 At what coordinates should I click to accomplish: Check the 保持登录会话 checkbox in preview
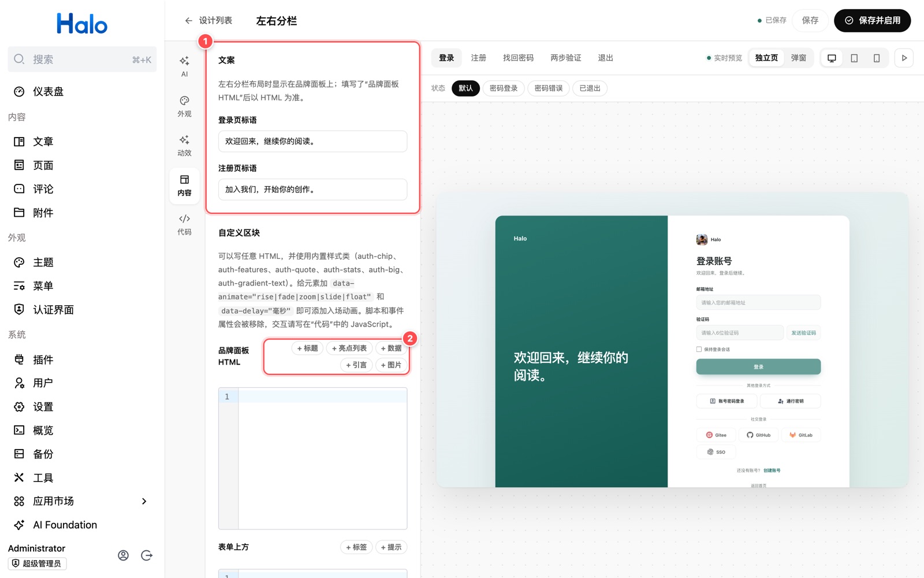tap(699, 349)
